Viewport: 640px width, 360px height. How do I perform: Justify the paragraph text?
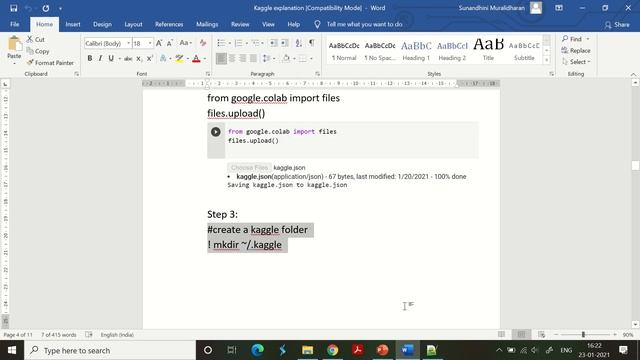253,58
